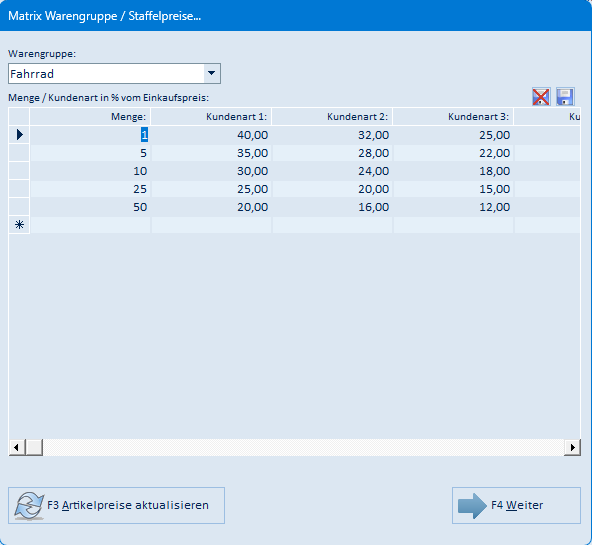Select the Menge cell with value 50
The image size is (592, 545).
tap(90, 207)
